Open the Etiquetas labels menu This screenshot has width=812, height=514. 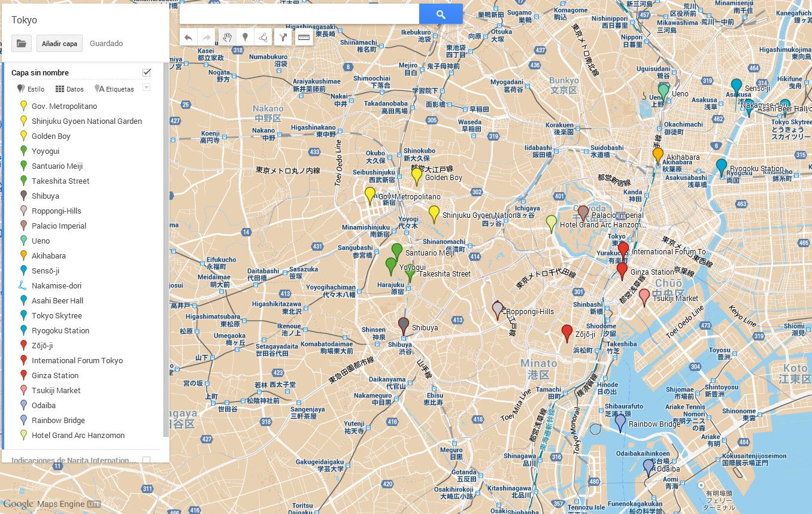116,89
